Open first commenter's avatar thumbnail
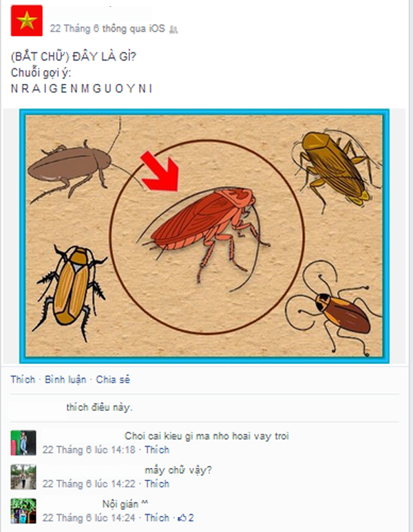 23,443
